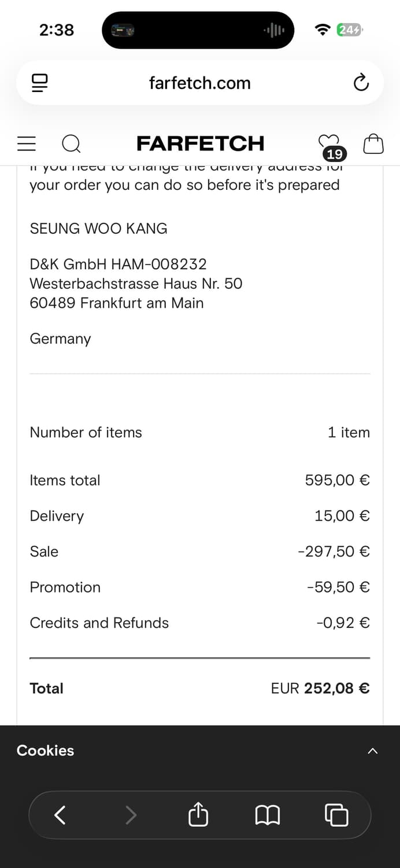400x868 pixels.
Task: Open Safari bookmarks
Action: click(x=268, y=815)
